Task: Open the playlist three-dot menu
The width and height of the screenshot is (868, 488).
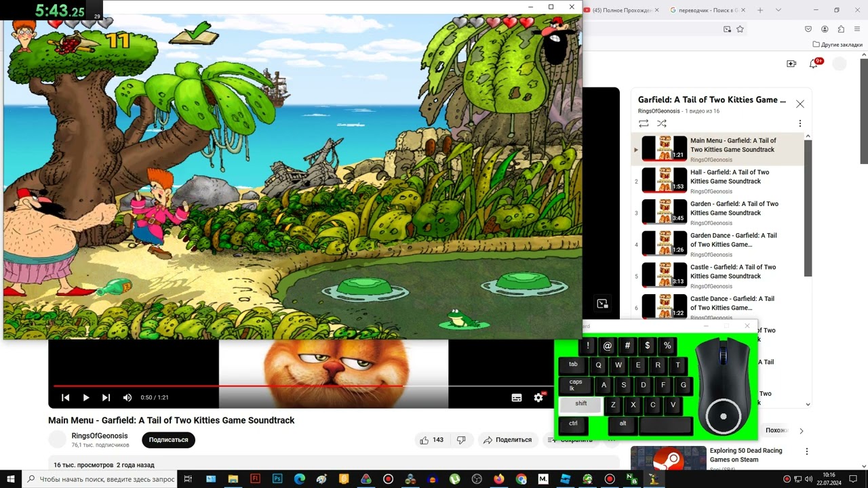Action: (x=800, y=123)
